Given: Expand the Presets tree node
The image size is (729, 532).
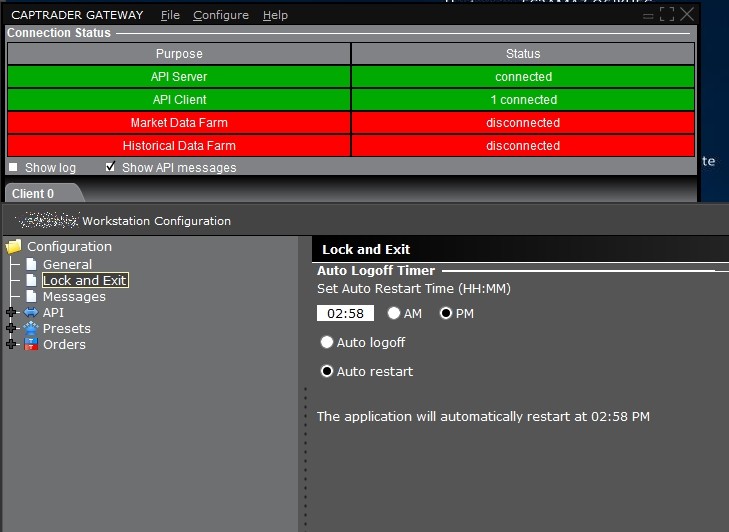Looking at the screenshot, I should (11, 328).
